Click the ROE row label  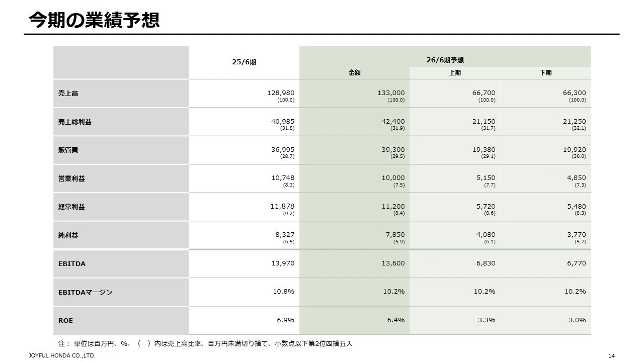click(x=65, y=320)
